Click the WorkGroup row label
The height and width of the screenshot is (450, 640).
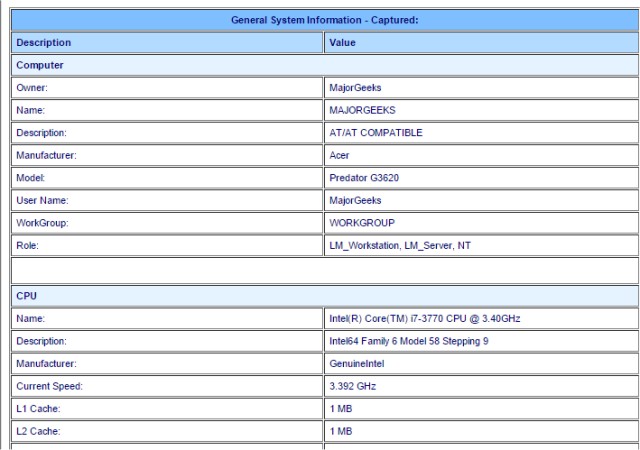point(167,223)
